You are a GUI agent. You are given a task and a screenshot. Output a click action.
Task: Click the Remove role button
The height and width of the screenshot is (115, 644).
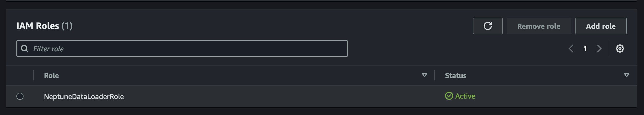pyautogui.click(x=539, y=26)
